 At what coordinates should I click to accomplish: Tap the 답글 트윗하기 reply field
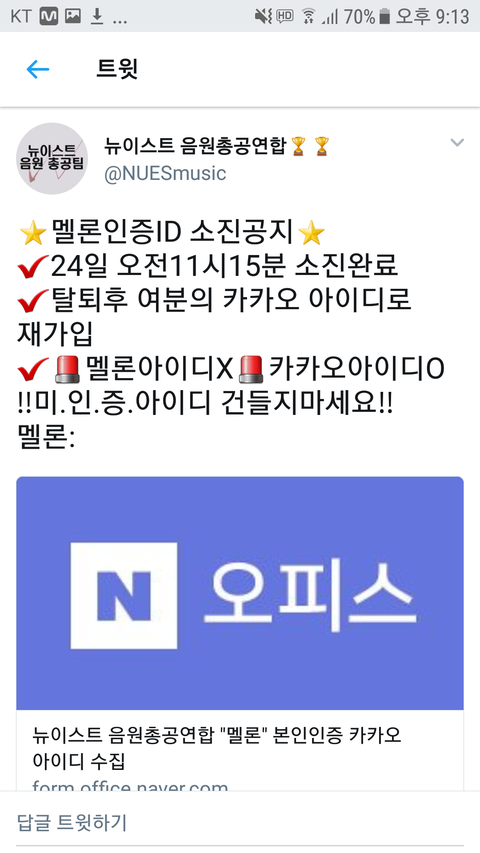point(240,822)
